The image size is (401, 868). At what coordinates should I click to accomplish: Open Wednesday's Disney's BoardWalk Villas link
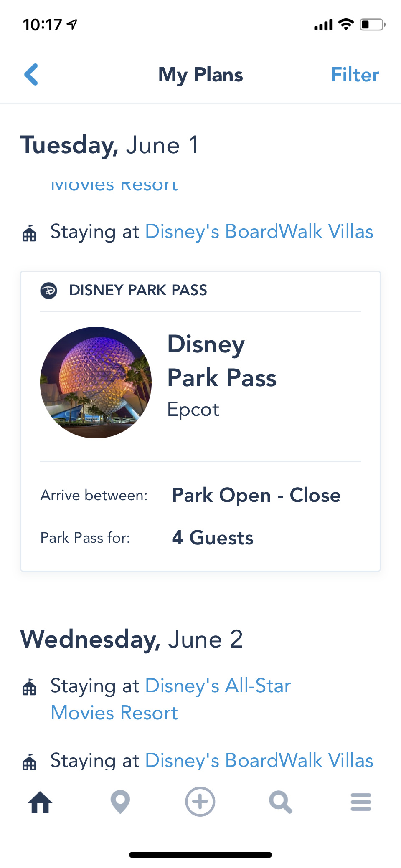click(x=259, y=760)
